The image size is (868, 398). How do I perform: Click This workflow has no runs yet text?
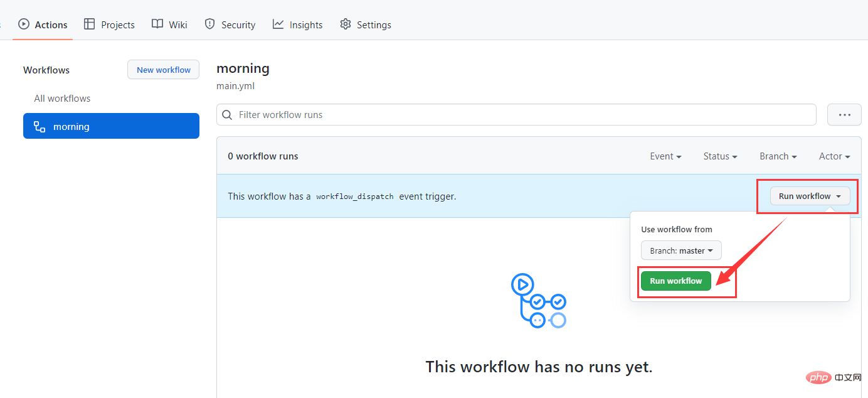[539, 367]
